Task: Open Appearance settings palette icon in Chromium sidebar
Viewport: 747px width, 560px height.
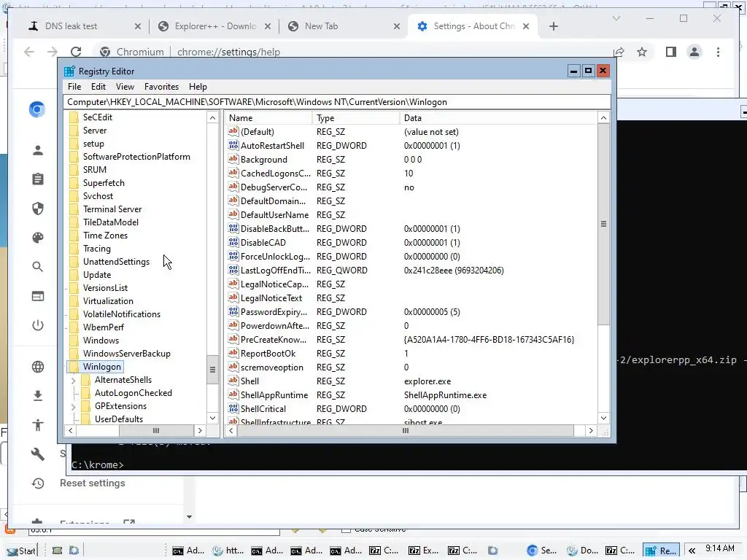Action: [x=38, y=238]
